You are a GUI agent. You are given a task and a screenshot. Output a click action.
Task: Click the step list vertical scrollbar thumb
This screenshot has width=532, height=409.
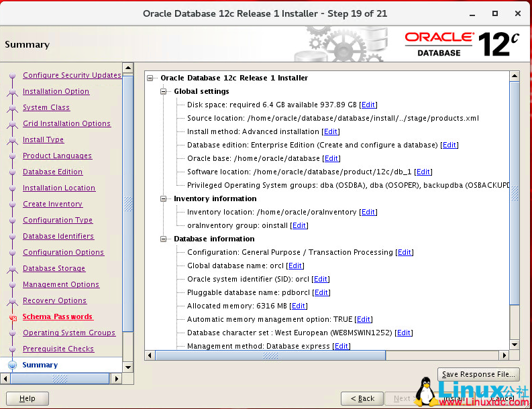coord(128,204)
